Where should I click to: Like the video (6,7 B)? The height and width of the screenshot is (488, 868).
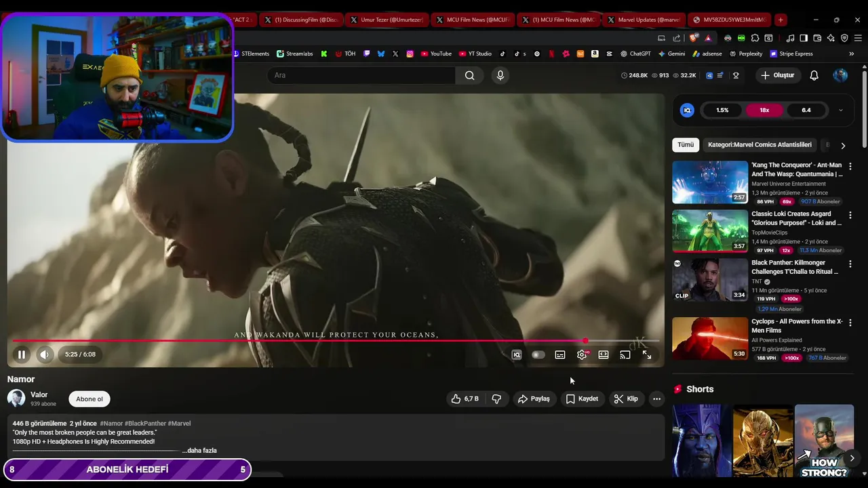coord(466,399)
